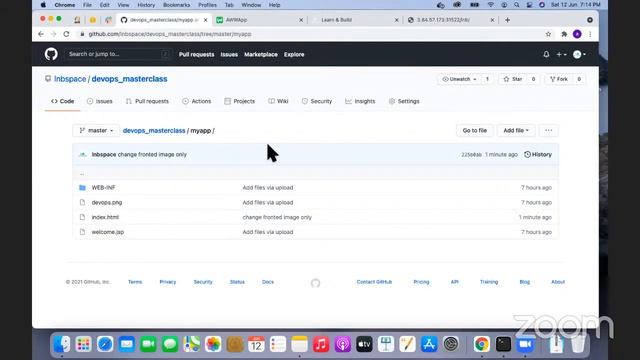Image resolution: width=640 pixels, height=360 pixels.
Task: Click the GitHub search or jump to field
Action: click(118, 54)
